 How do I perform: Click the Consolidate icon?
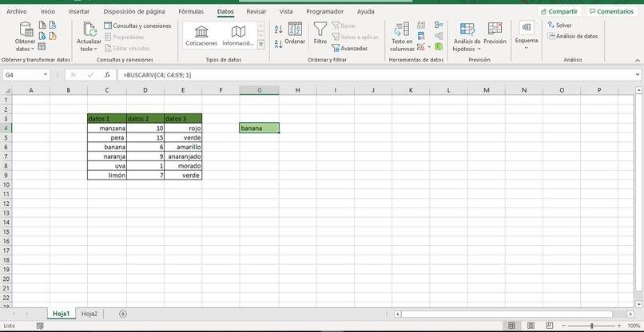point(439,25)
